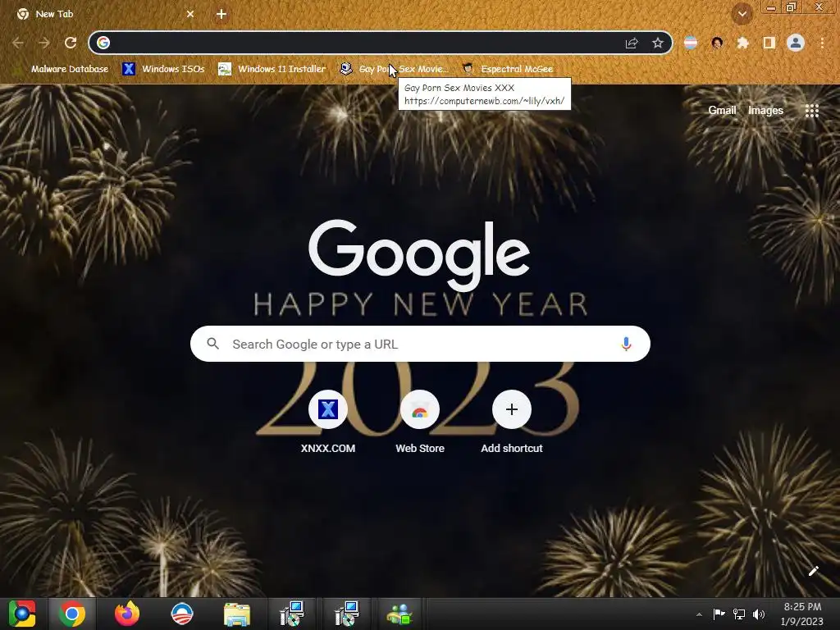Open Chrome from the taskbar

coord(72,614)
